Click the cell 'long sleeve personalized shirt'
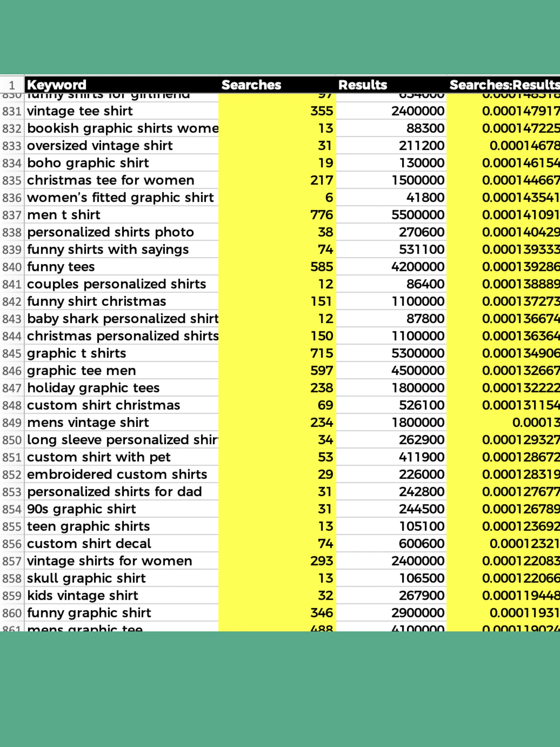The height and width of the screenshot is (747, 560). point(122,440)
